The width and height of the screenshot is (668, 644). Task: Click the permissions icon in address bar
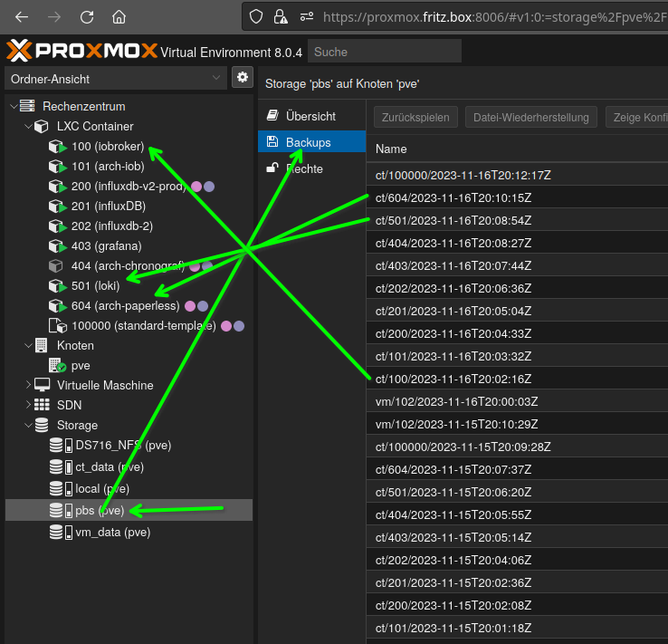tap(307, 17)
